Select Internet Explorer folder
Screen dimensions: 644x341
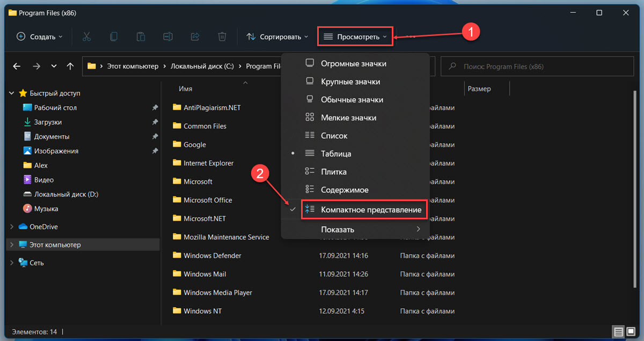coord(209,163)
